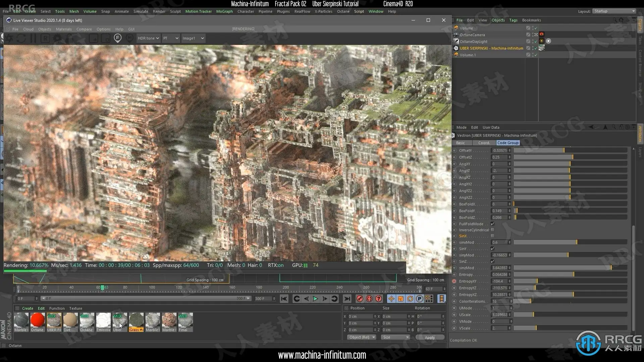Open the PT render kernel dropdown
The width and height of the screenshot is (644, 362).
pyautogui.click(x=170, y=38)
